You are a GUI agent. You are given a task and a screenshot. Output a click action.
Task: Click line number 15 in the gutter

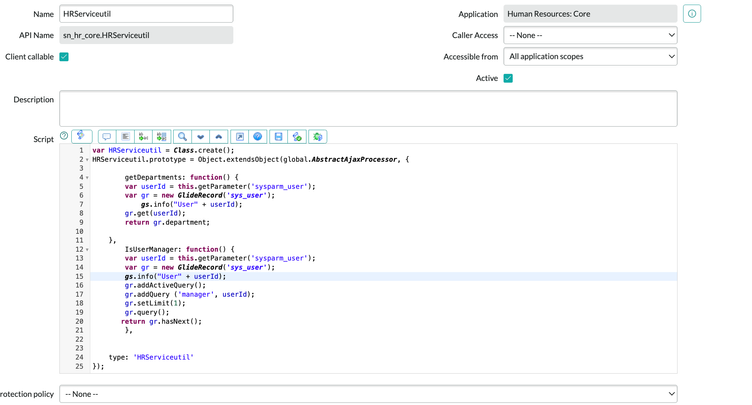point(79,276)
